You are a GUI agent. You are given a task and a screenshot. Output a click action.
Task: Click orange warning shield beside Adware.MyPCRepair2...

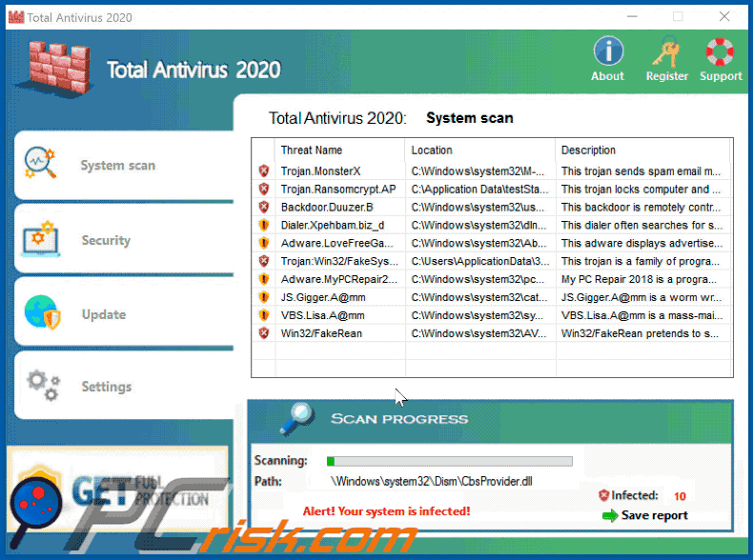(264, 279)
